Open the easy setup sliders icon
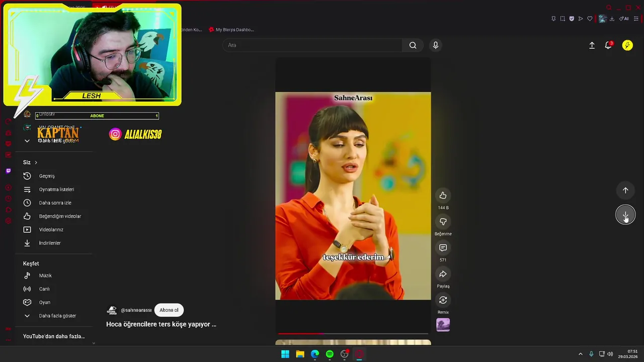 click(636, 19)
